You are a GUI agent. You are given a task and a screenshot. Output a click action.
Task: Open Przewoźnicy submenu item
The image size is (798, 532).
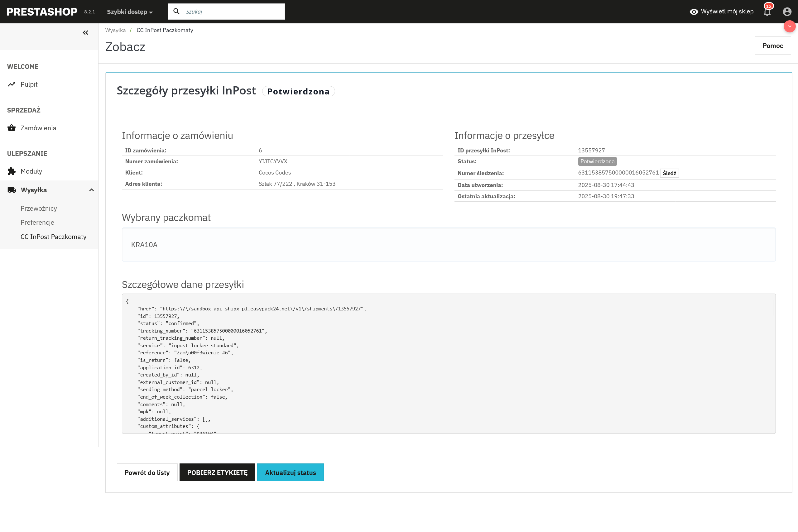pos(39,208)
